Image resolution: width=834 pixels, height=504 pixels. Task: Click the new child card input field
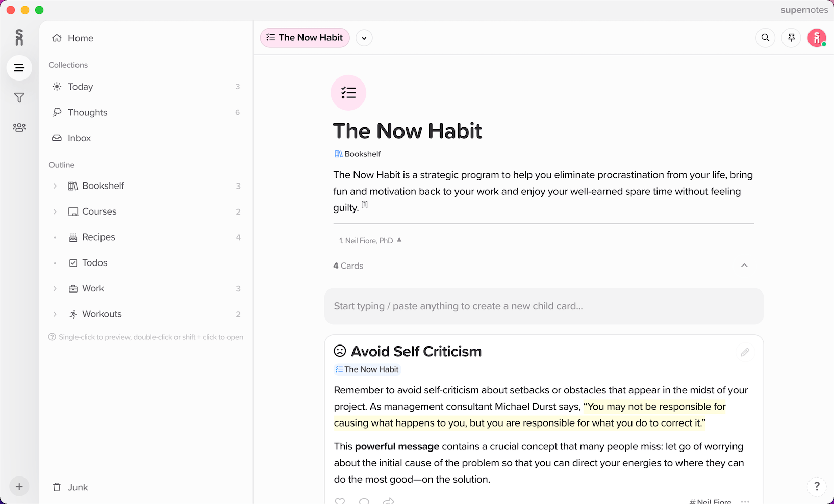[x=543, y=306]
